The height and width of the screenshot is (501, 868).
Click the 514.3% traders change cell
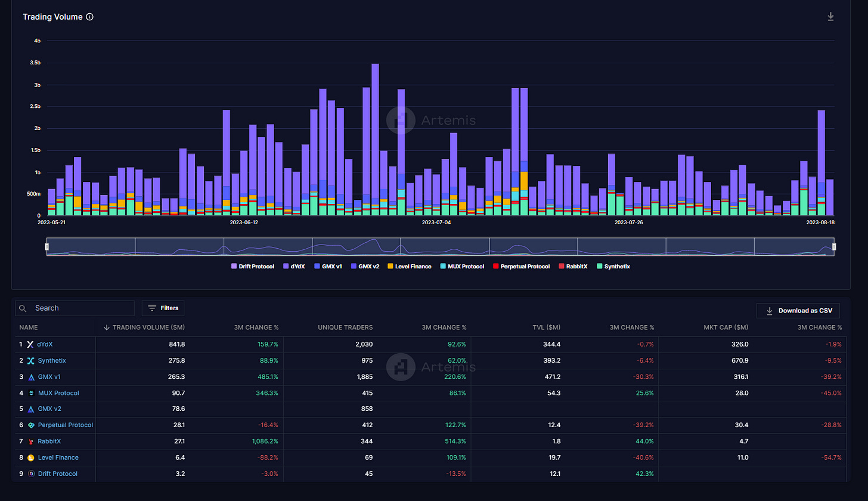455,441
